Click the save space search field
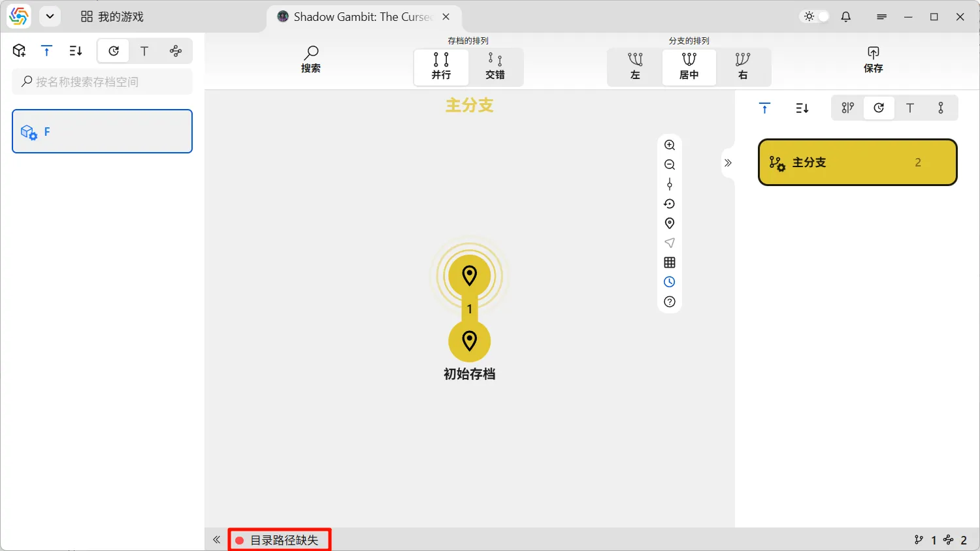 [103, 82]
